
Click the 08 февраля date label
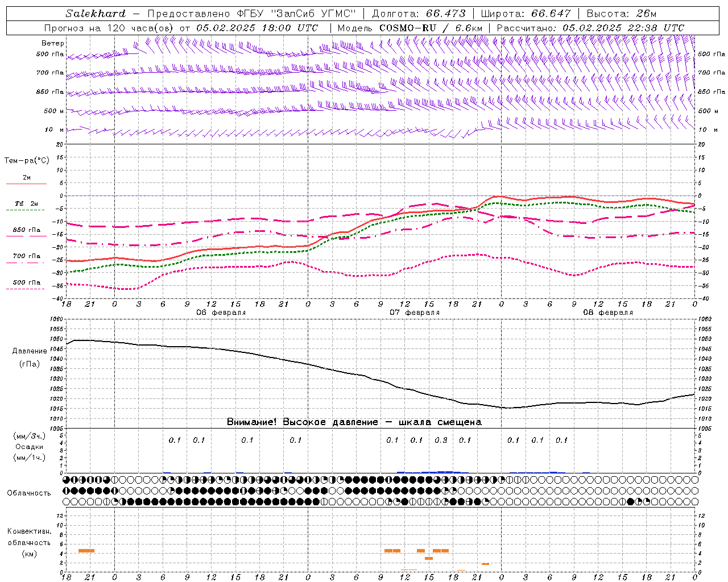(608, 313)
